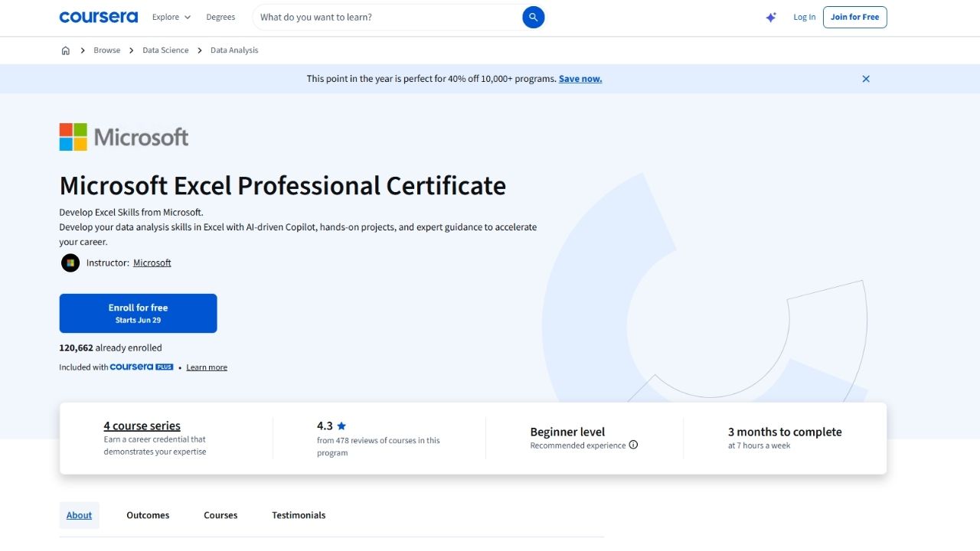
Task: Click the Microsoft instructor avatar icon
Action: (70, 263)
